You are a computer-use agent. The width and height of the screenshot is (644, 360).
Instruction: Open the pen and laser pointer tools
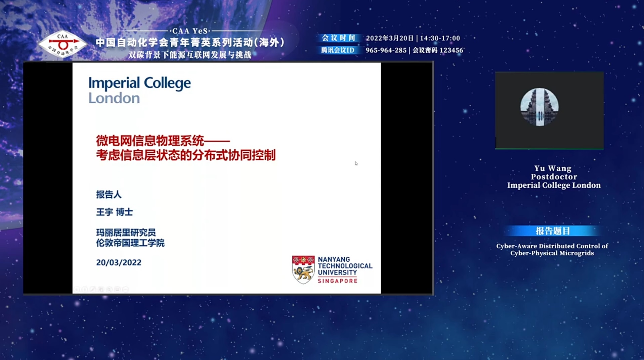click(x=93, y=289)
